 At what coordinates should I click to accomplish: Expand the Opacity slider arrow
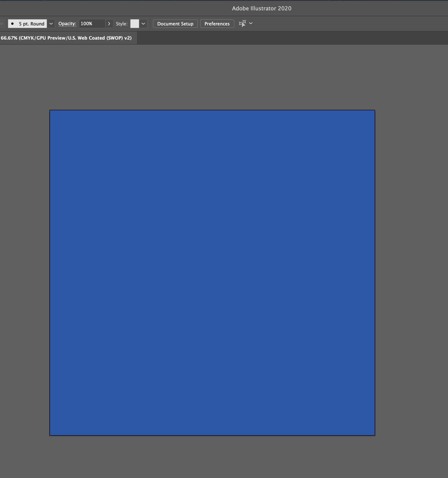point(109,24)
